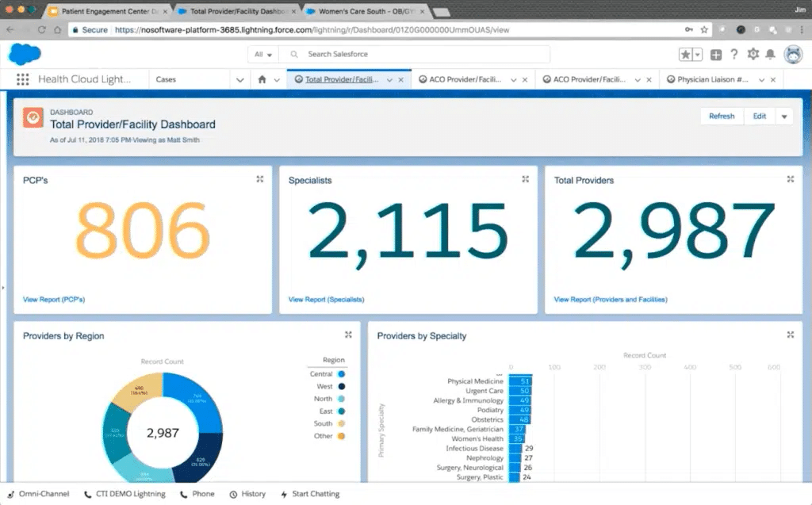Open the favorites list dropdown arrow
This screenshot has width=812, height=505.
coord(698,55)
